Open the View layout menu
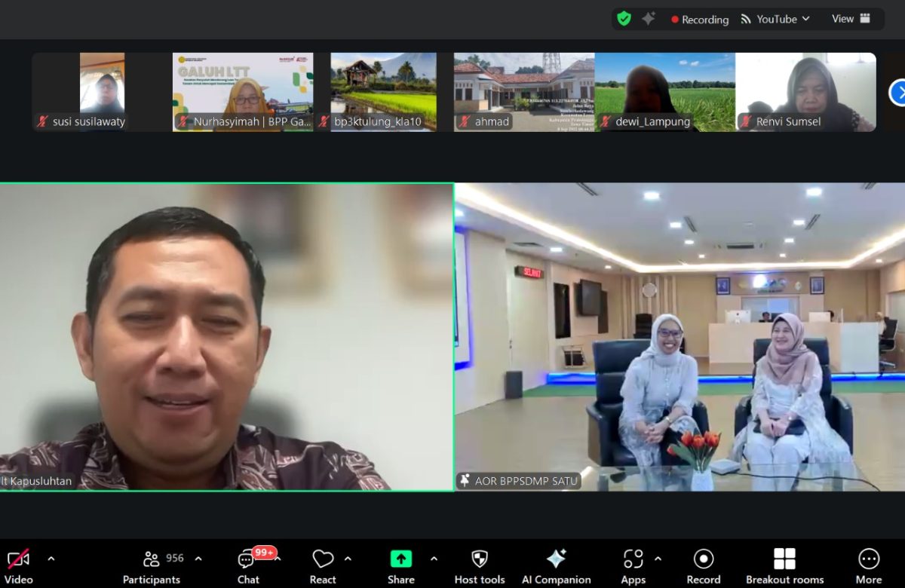Viewport: 905px width, 588px height. tap(851, 19)
